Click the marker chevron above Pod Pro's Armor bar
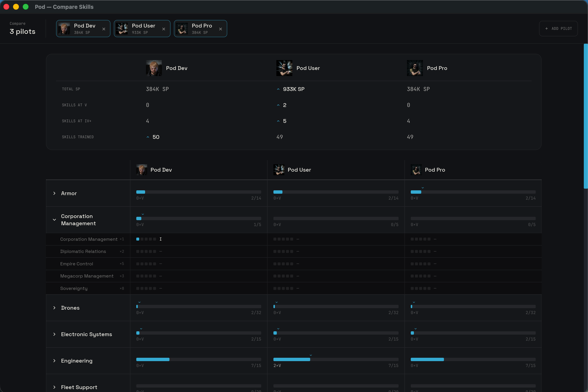Image resolution: width=588 pixels, height=392 pixels. point(423,188)
